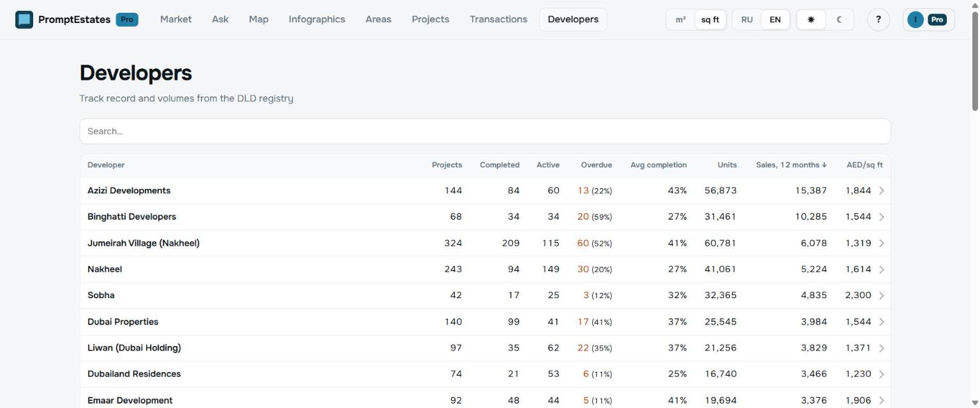Switch language to RU

[x=747, y=20]
